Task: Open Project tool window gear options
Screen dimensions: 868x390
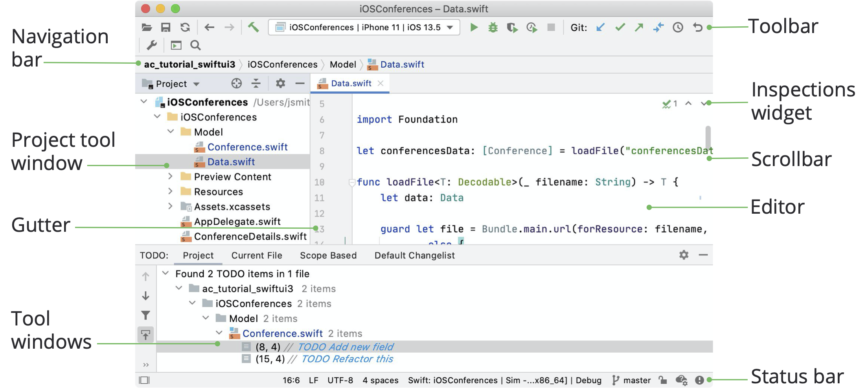Action: (x=280, y=83)
